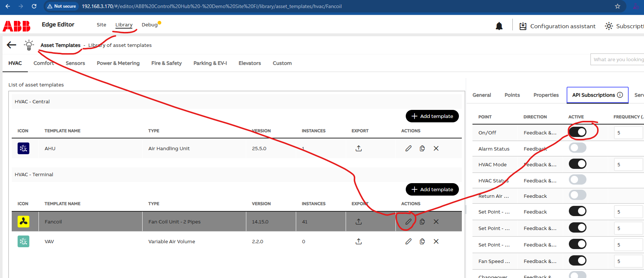Screen dimensions: 644x278
Task: Click the On/Off frequency input field
Action: click(x=628, y=133)
